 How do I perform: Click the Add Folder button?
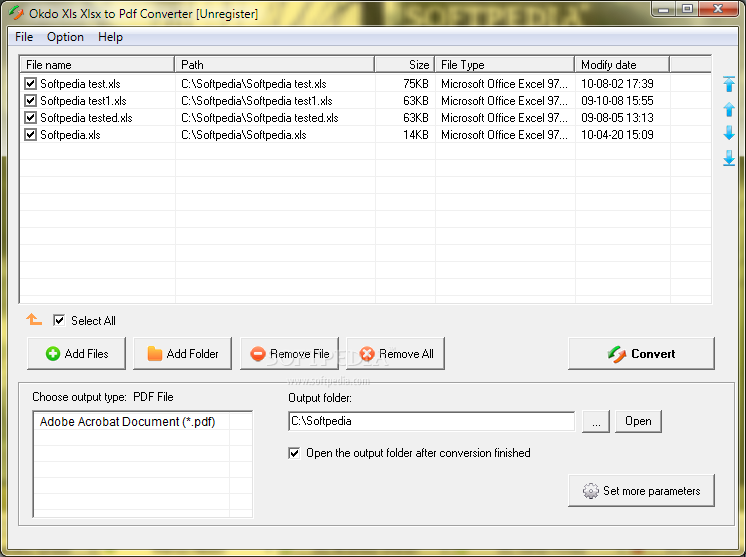[183, 353]
